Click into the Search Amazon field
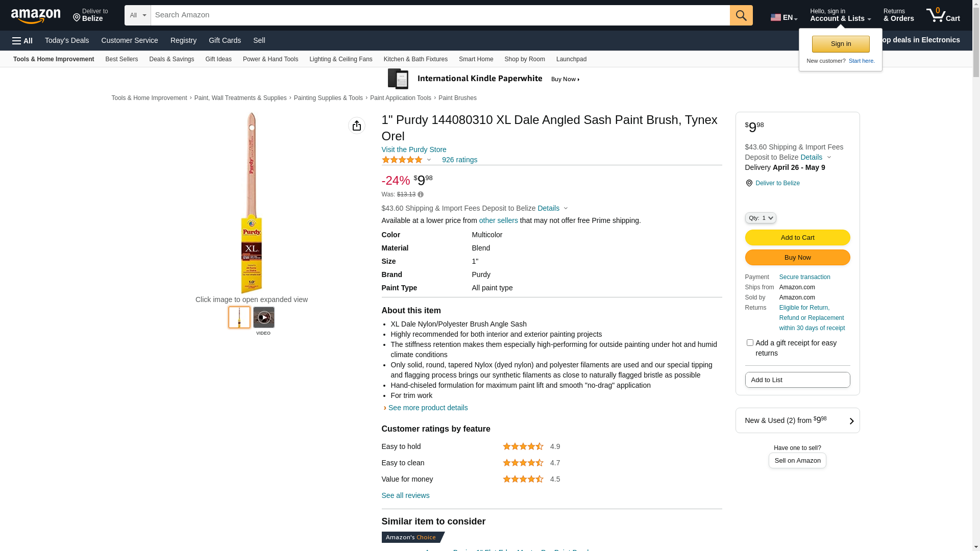Image resolution: width=980 pixels, height=551 pixels. point(440,15)
